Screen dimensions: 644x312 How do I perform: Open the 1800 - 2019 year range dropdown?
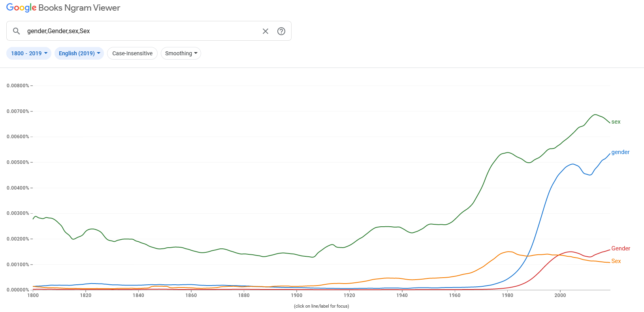(29, 53)
